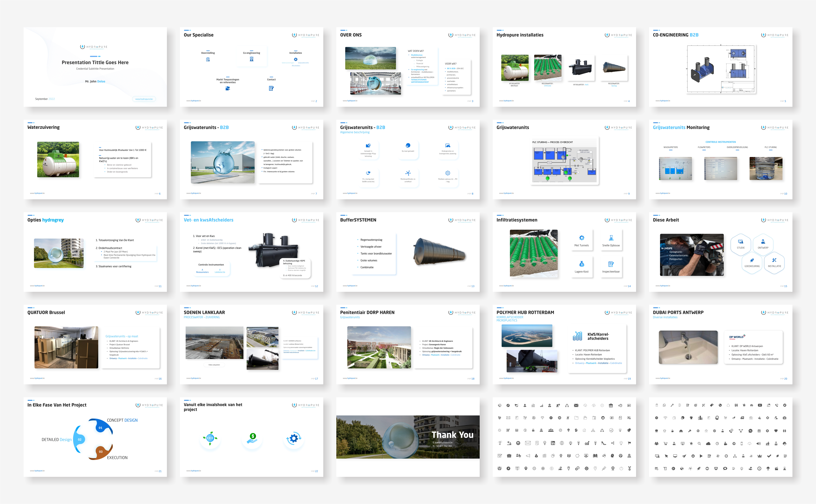The width and height of the screenshot is (816, 504).
Task: Click the high heel shoe icon
Action: point(604,443)
